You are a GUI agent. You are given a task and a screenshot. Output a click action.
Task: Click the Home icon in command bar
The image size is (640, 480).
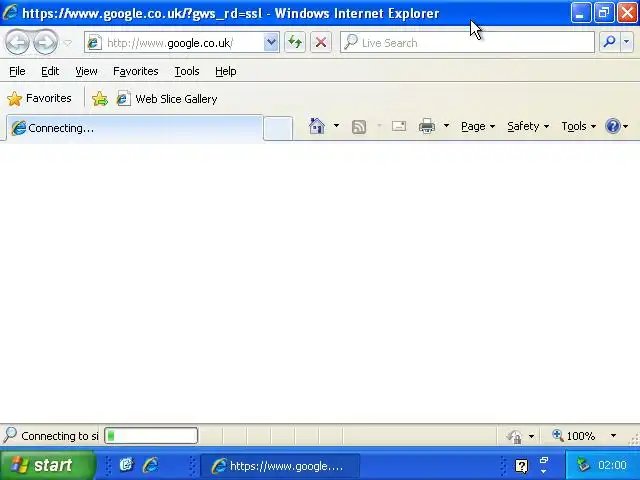(x=317, y=126)
